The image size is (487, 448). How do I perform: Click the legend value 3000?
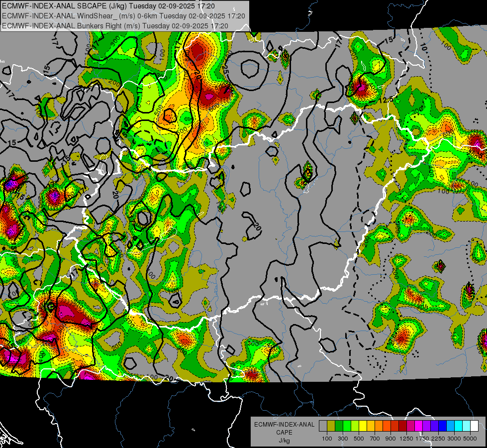tap(454, 439)
